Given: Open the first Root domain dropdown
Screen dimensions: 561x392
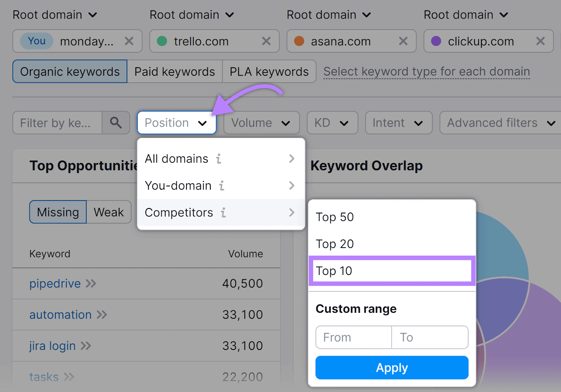Looking at the screenshot, I should 55,15.
